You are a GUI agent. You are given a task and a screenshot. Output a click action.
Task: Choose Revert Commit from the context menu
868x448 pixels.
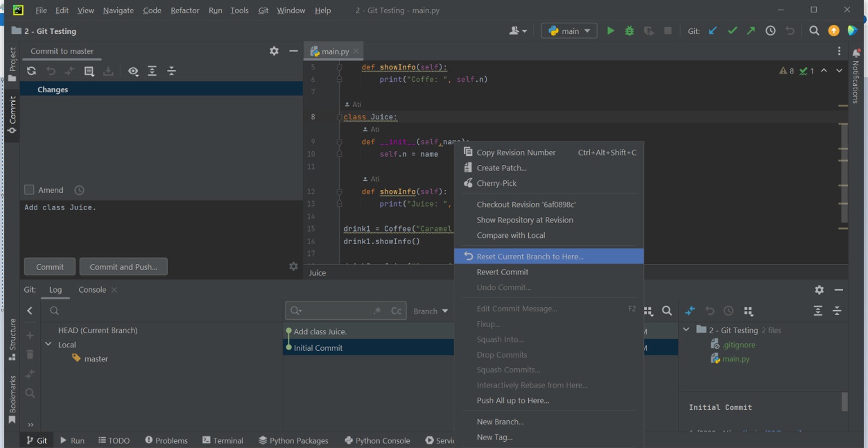502,272
